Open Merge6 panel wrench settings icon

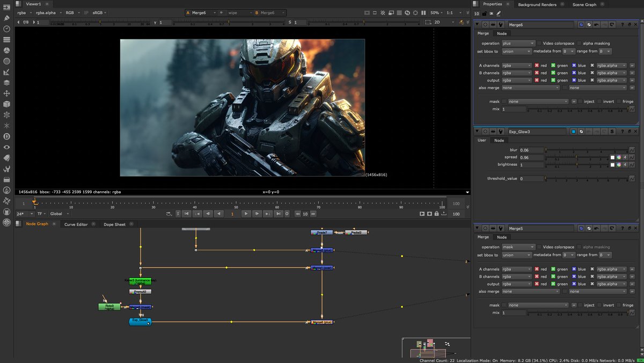point(500,24)
